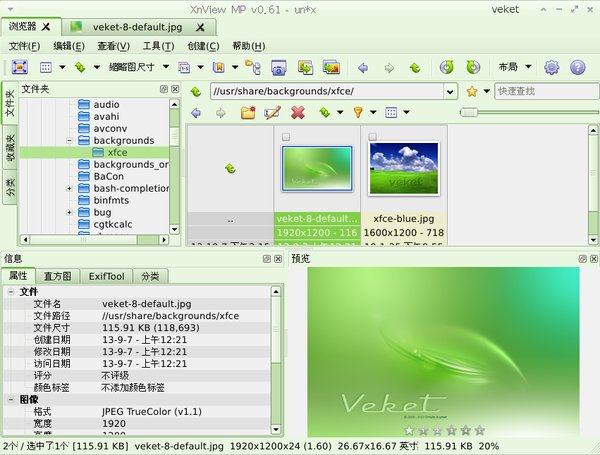
Task: Open the help question mark icon
Action: tap(577, 67)
